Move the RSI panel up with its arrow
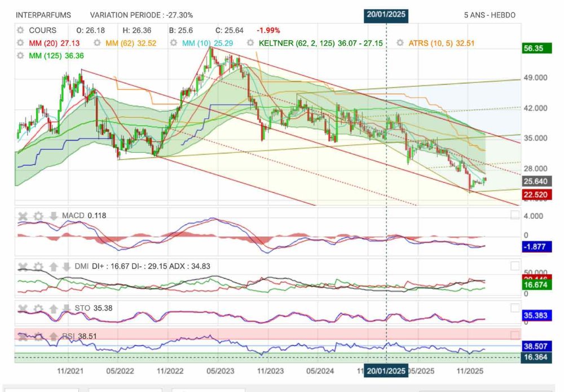The image size is (564, 392). click(53, 336)
